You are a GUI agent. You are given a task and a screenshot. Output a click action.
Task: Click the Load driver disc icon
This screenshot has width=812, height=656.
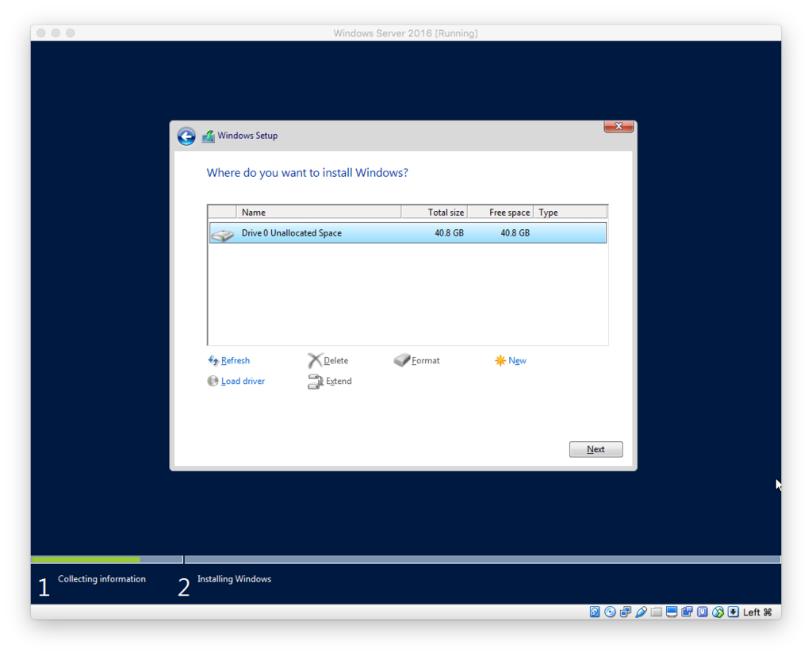213,381
